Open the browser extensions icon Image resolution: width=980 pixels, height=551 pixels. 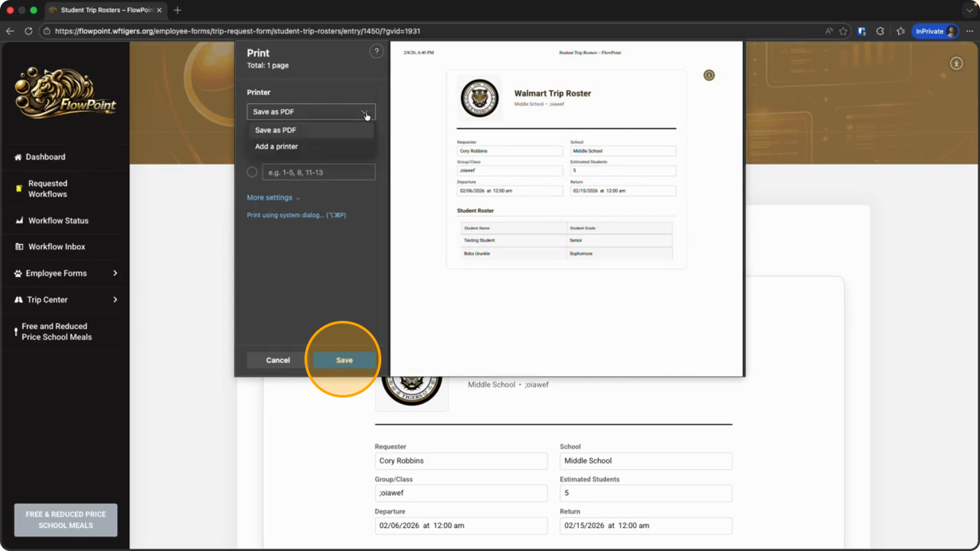[880, 31]
